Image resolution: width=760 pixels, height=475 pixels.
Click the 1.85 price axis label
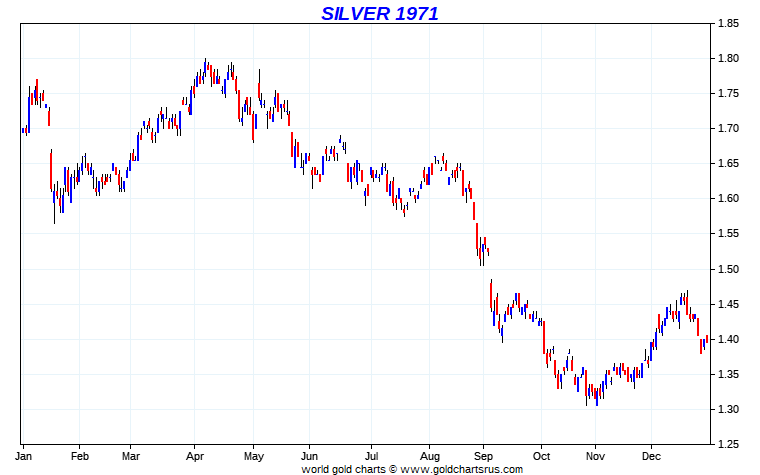click(x=728, y=23)
